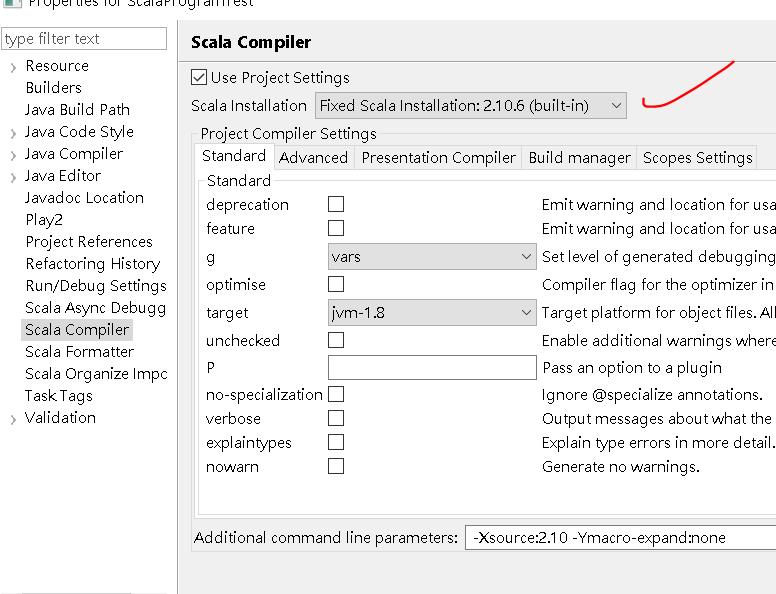The image size is (776, 594).
Task: Select Scala Compiler in the tree
Action: click(77, 330)
